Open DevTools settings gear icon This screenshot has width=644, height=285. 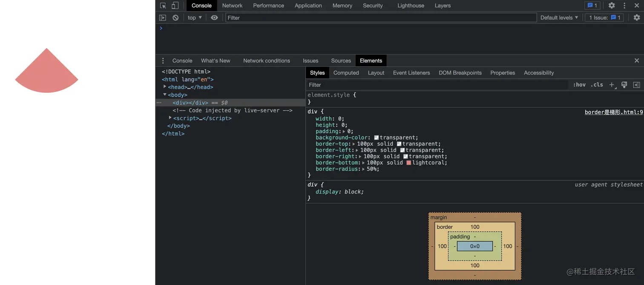click(612, 6)
